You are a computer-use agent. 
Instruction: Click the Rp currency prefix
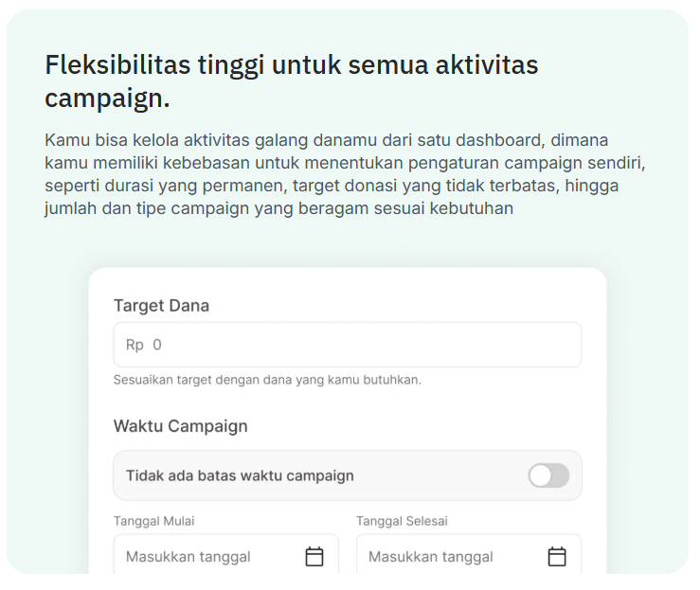tap(135, 345)
